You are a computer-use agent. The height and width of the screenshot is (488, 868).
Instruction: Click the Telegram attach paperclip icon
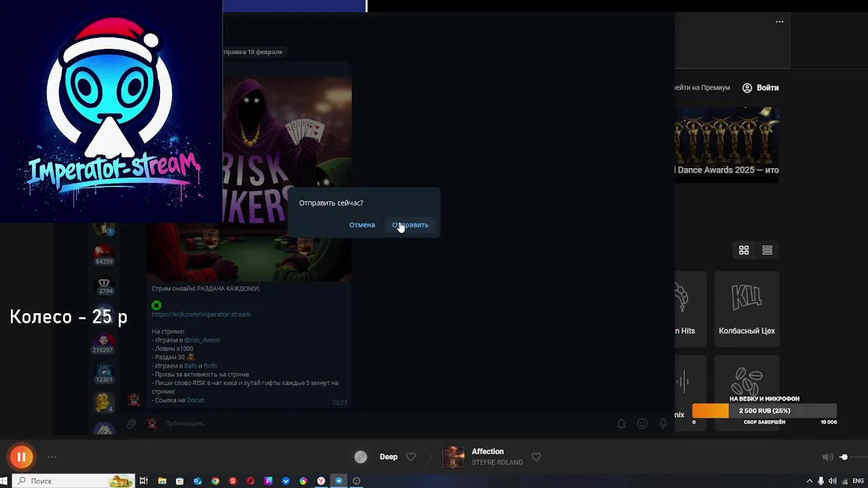[x=132, y=424]
